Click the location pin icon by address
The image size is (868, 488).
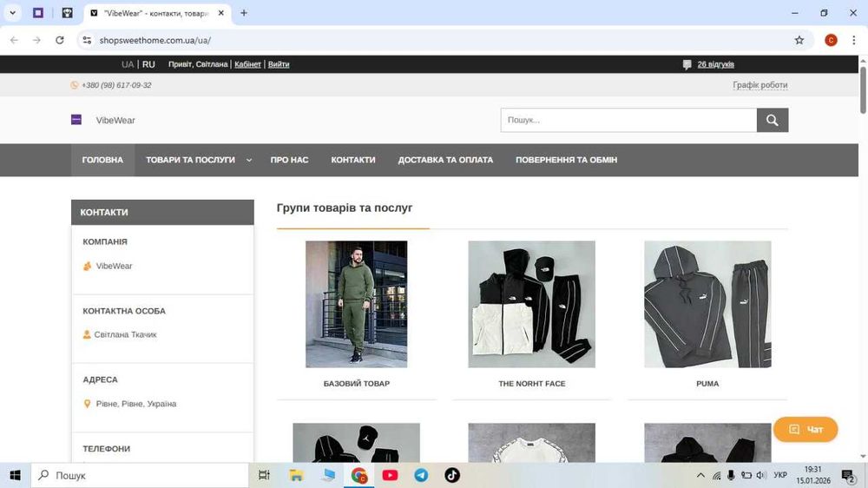pos(87,404)
